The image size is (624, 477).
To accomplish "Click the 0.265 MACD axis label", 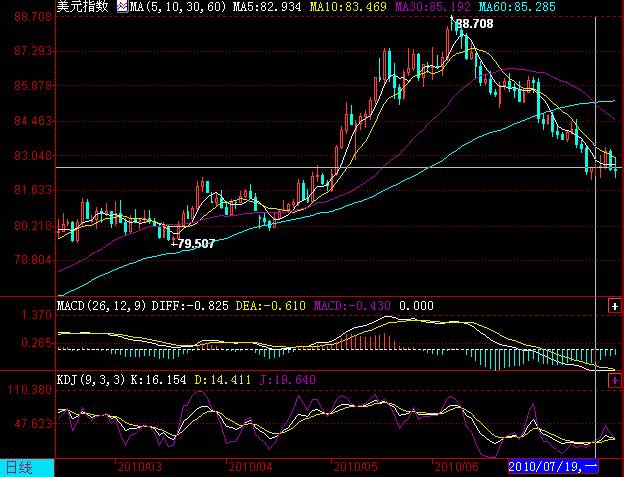I will tap(37, 343).
